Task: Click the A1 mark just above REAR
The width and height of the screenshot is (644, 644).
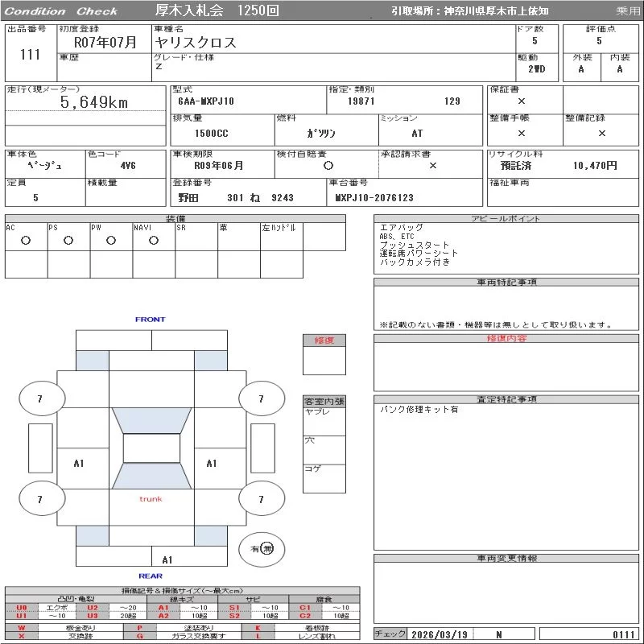Action: [167, 559]
